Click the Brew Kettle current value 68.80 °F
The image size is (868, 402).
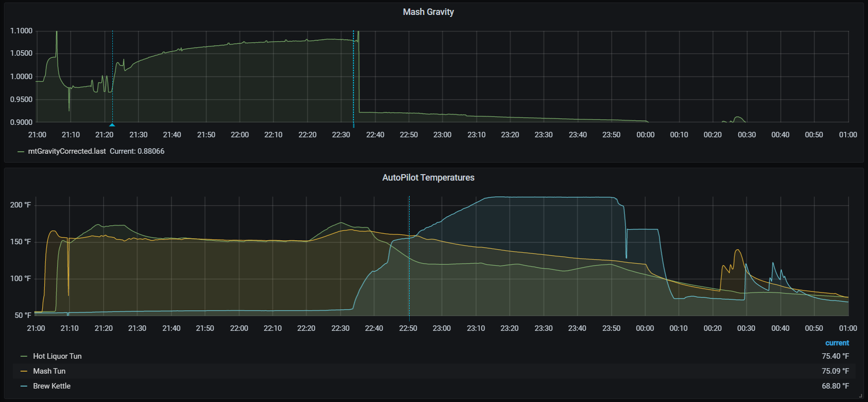pyautogui.click(x=835, y=386)
